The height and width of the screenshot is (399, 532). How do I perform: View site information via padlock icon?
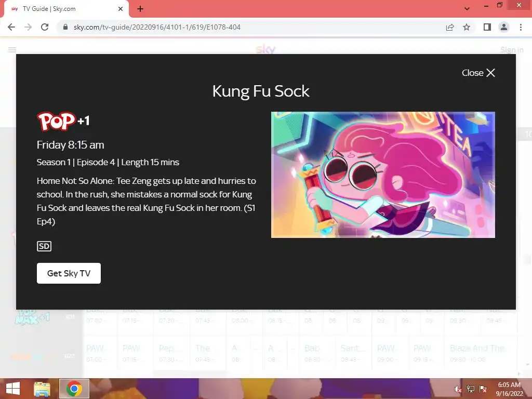(x=66, y=27)
